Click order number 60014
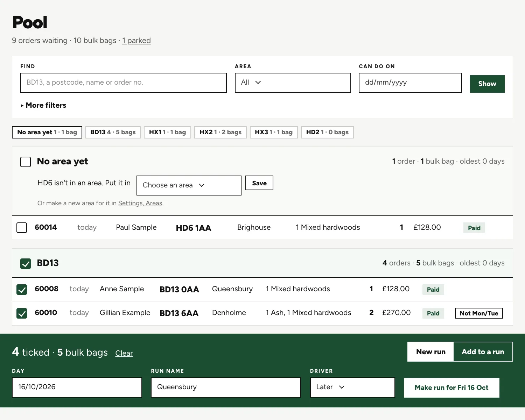 click(46, 227)
